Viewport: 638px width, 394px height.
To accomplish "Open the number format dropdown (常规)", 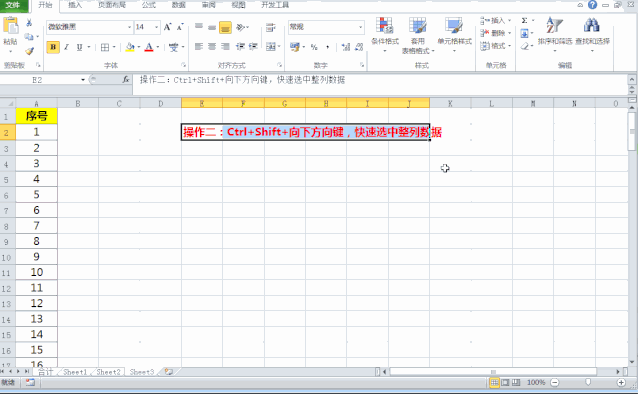I will click(361, 27).
